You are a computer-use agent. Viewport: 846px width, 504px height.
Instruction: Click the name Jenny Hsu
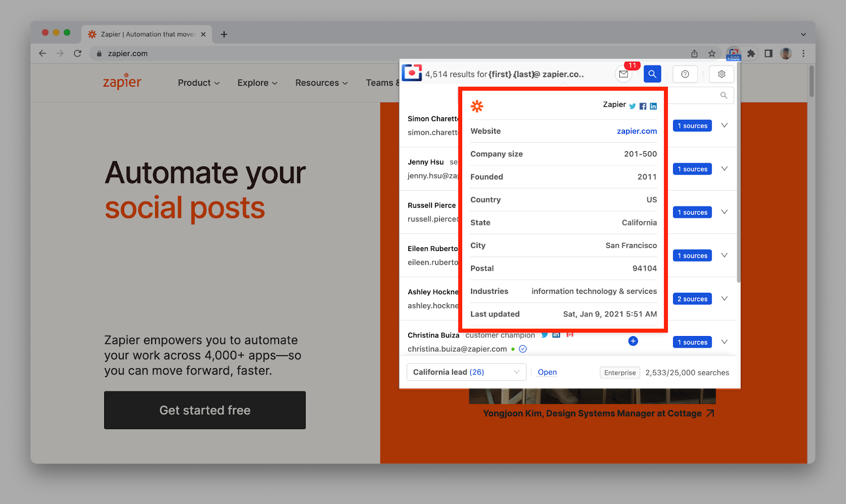pyautogui.click(x=426, y=162)
